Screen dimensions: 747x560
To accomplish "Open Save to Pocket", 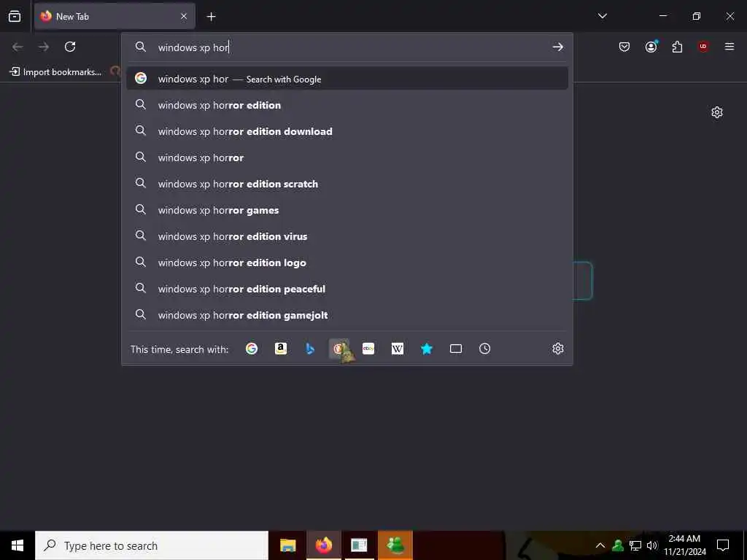I will (624, 47).
